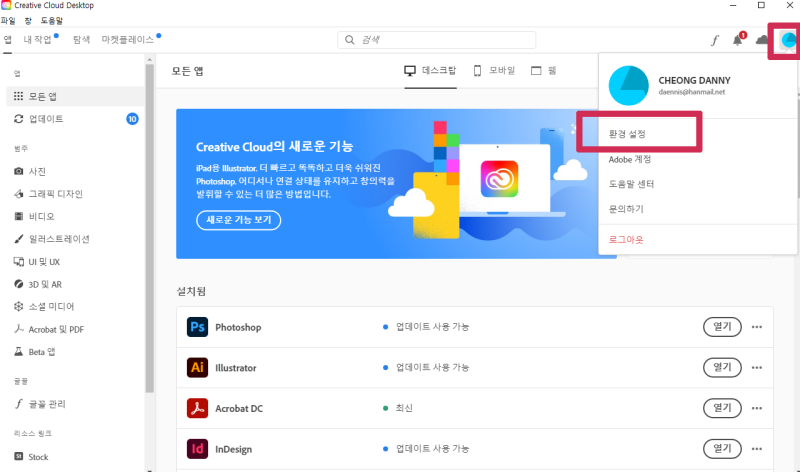
Task: Click 열기 button for Photoshop
Action: tap(722, 327)
